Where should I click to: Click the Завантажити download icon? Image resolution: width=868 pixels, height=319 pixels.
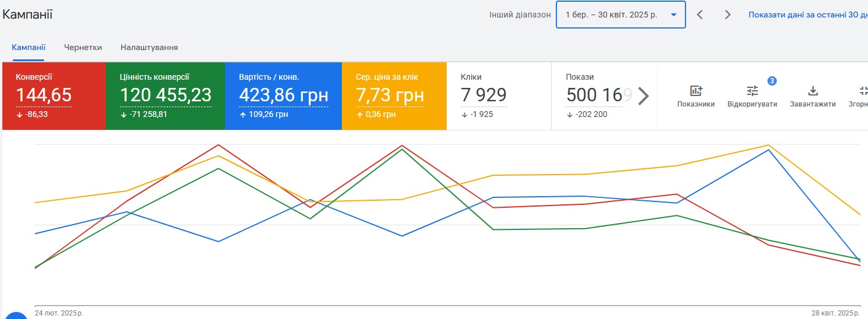click(x=813, y=91)
